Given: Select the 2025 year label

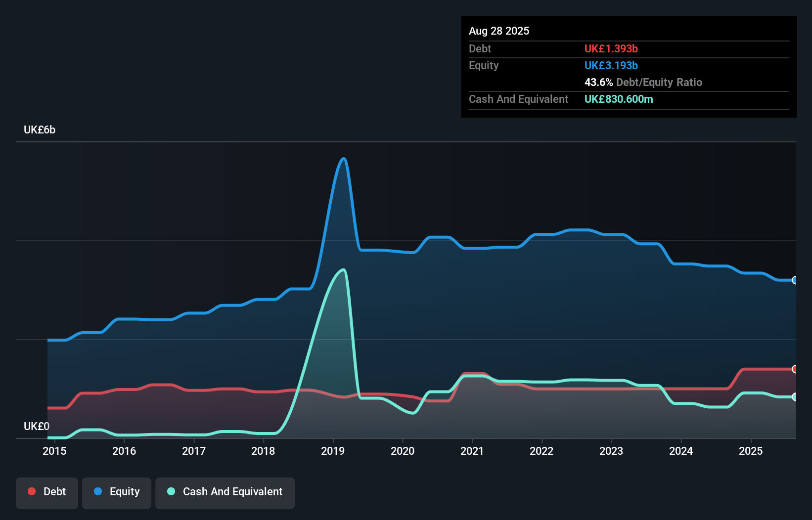Looking at the screenshot, I should coord(751,451).
